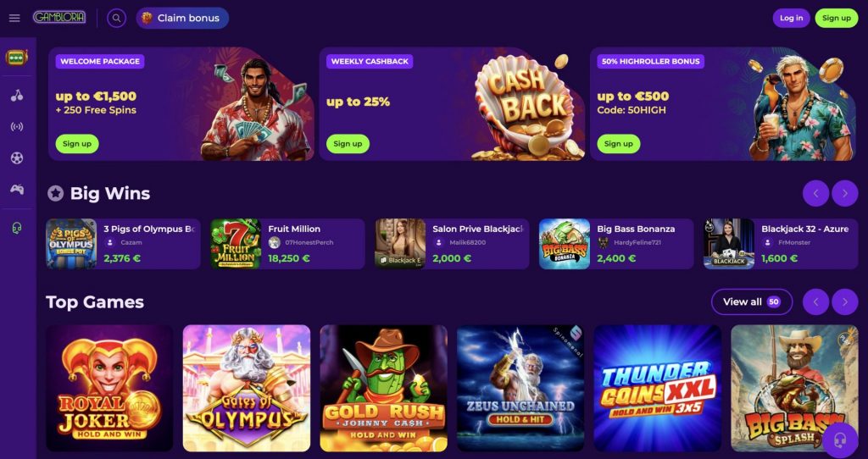Advance Top Games with right chevron
Image resolution: width=868 pixels, height=459 pixels.
coord(845,302)
